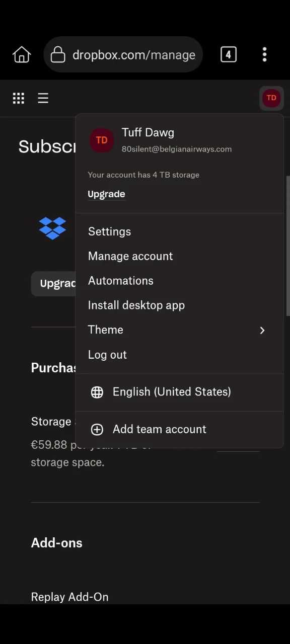Screen dimensions: 290x644
Task: Open the English (United States) language selector
Action: click(171, 392)
